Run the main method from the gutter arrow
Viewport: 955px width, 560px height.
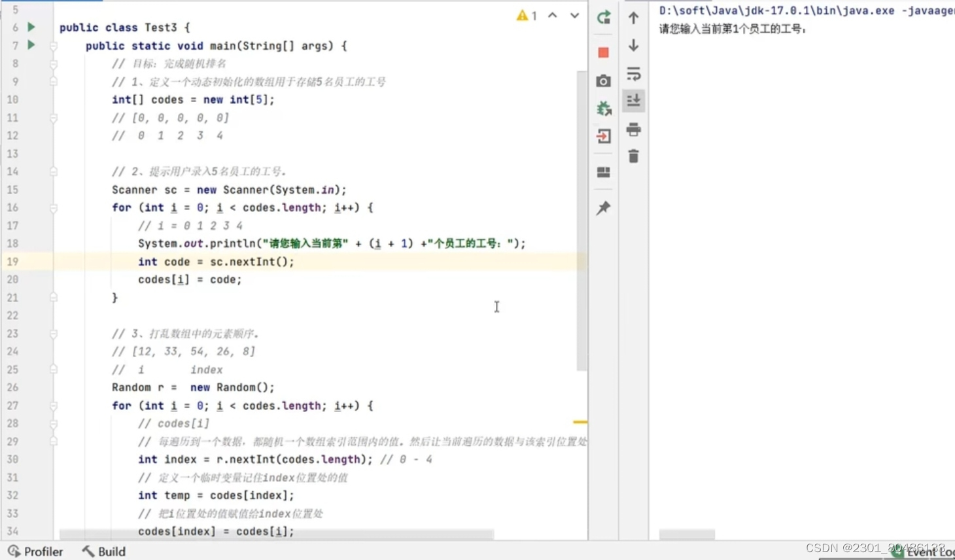click(31, 45)
